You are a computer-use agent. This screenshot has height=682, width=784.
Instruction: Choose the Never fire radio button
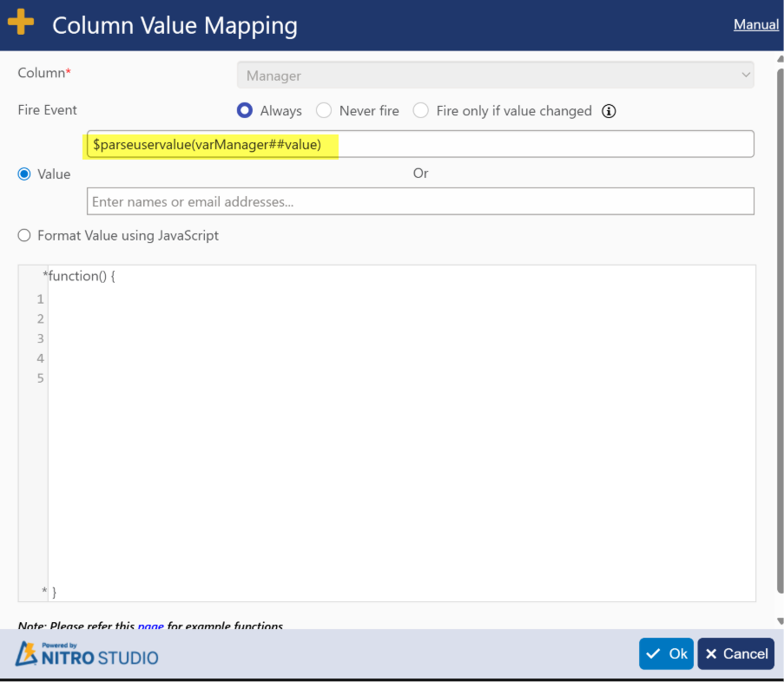[x=324, y=111]
